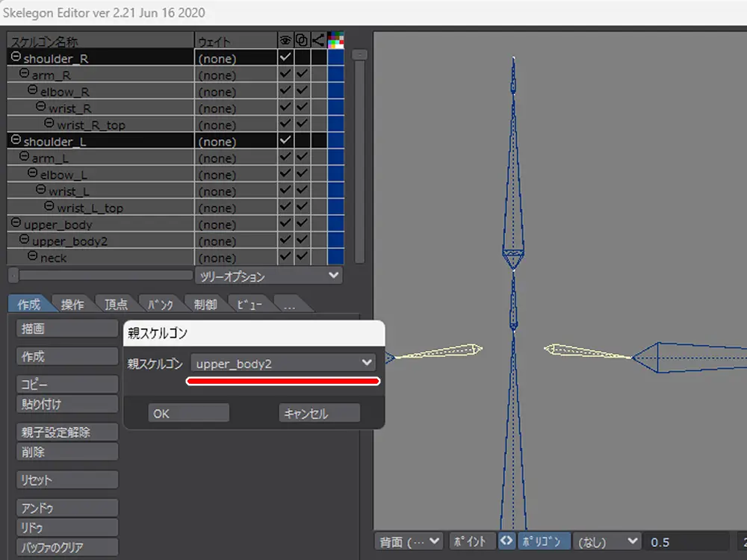Open the ツリーオプション dropdown
This screenshot has width=747, height=560.
[269, 276]
